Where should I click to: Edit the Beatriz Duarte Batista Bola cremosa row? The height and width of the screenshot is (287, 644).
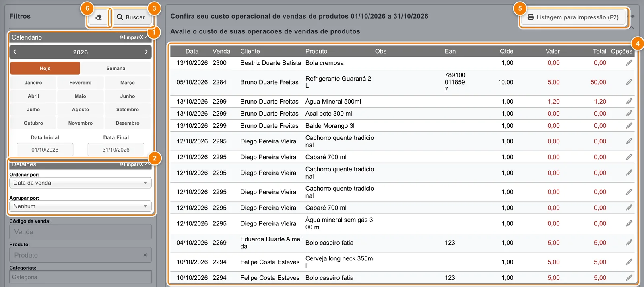[x=629, y=63]
